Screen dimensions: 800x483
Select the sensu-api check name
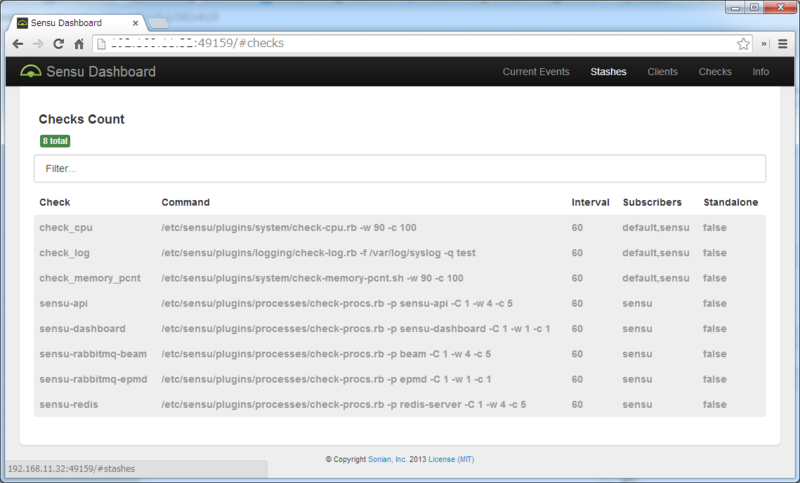point(63,303)
